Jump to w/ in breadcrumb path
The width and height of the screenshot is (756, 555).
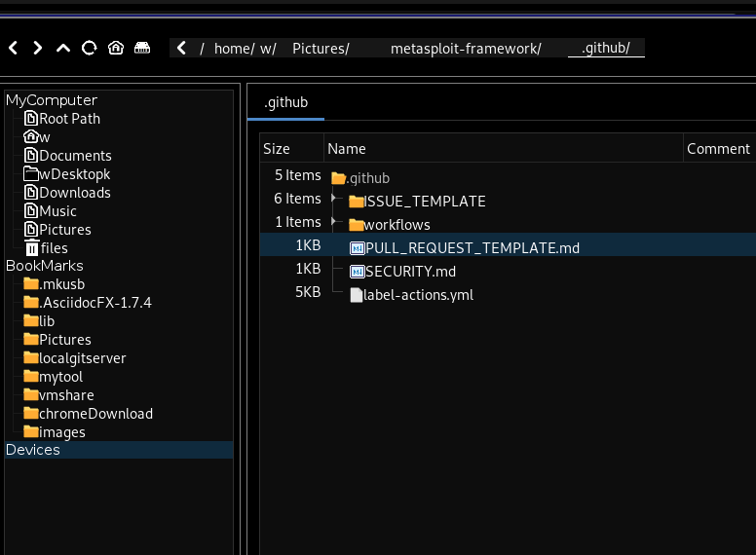coord(268,49)
